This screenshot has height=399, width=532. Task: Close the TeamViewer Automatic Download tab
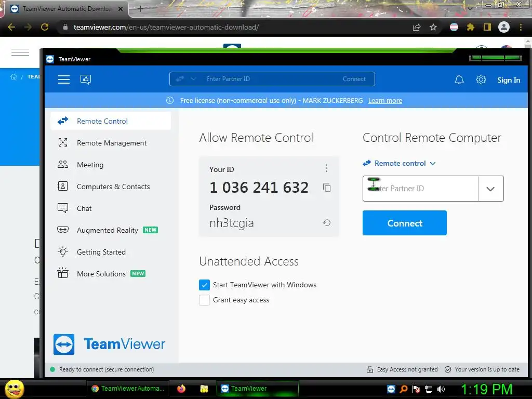pyautogui.click(x=121, y=9)
